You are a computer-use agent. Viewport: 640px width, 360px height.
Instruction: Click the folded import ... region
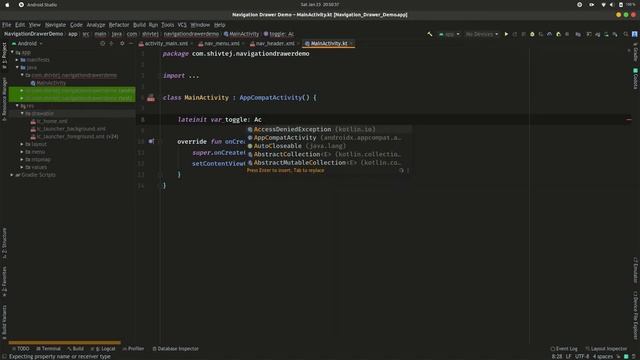(x=181, y=76)
